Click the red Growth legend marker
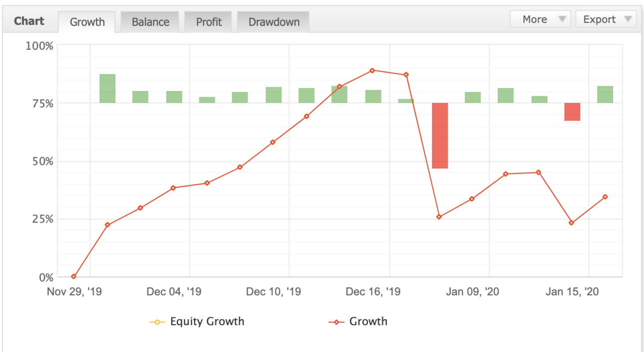The image size is (644, 352). click(336, 322)
